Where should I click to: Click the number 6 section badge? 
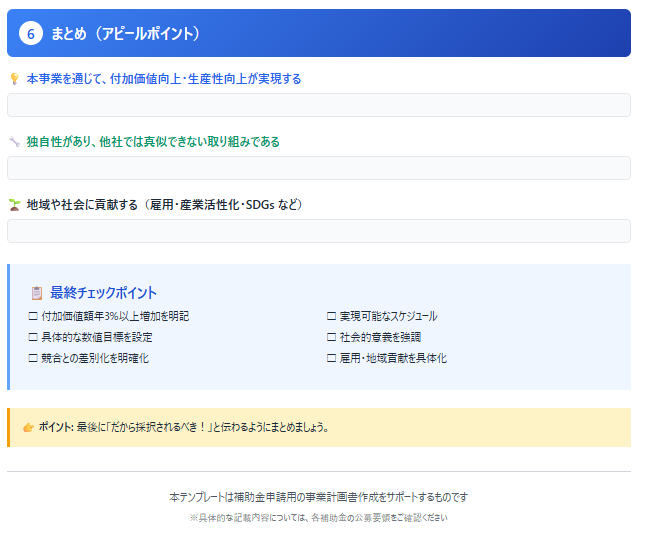click(31, 34)
